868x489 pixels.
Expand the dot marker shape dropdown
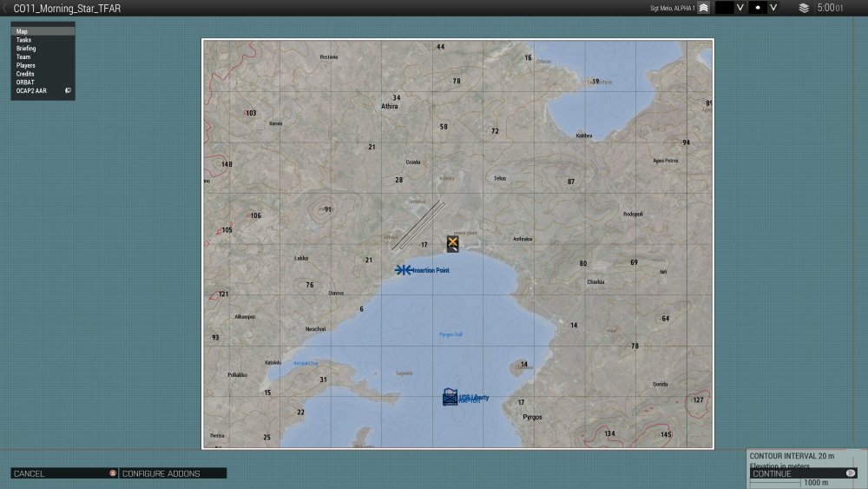pyautogui.click(x=773, y=8)
